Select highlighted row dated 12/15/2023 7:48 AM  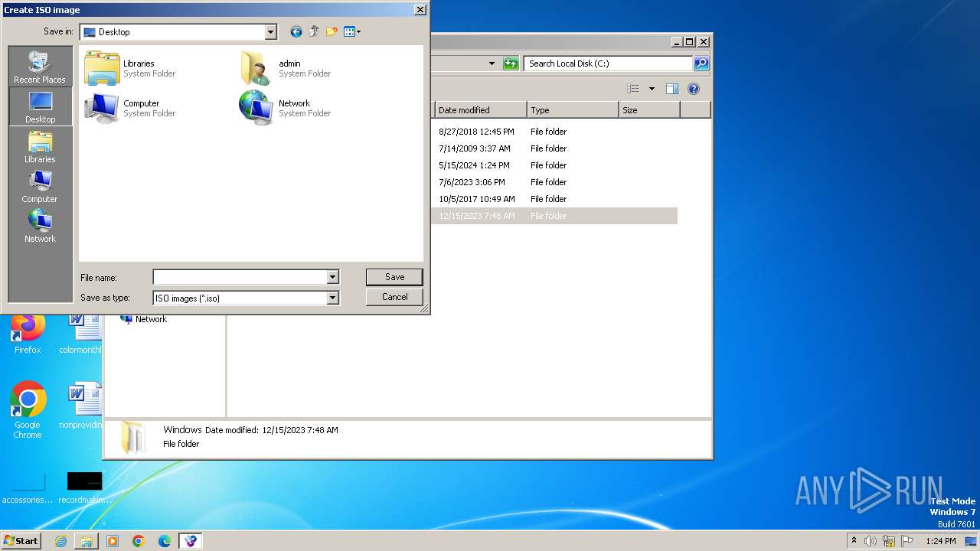(554, 216)
